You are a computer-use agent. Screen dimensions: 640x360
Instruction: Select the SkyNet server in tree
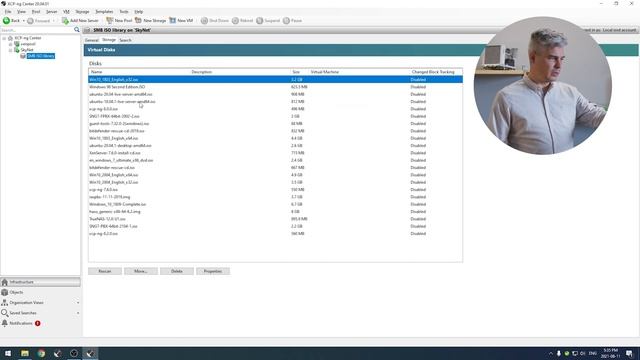[27, 50]
